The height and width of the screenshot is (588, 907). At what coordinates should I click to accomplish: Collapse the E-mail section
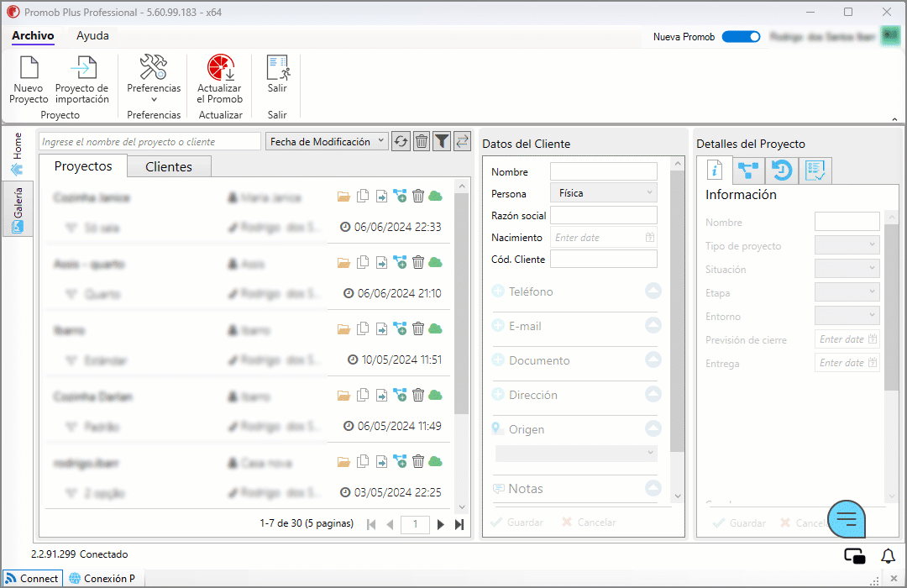(x=653, y=325)
